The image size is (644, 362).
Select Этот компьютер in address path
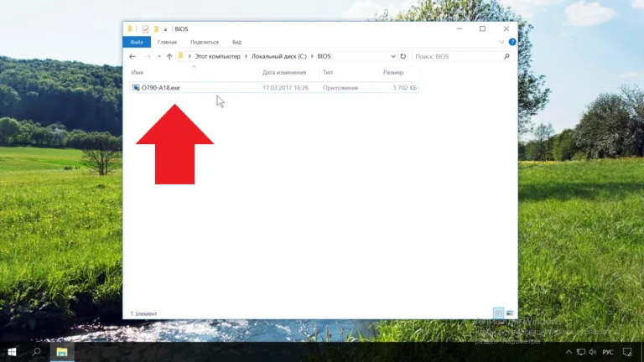(218, 56)
